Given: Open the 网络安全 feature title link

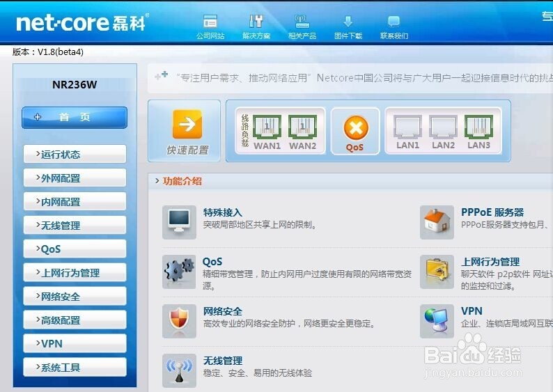Looking at the screenshot, I should point(223,311).
